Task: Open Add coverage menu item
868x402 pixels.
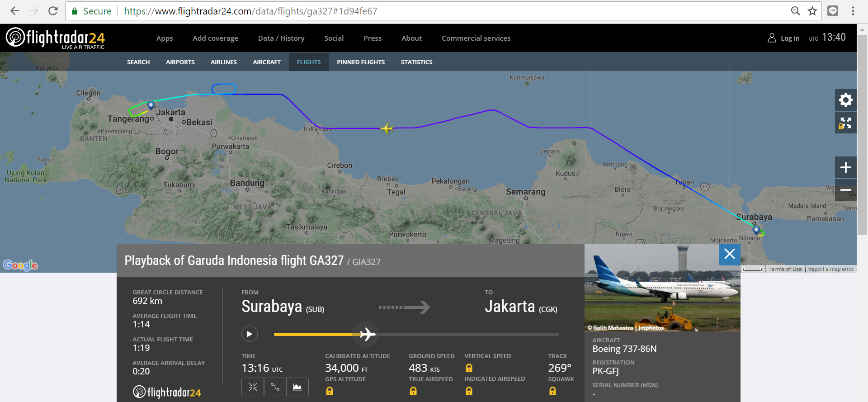Action: (x=215, y=38)
